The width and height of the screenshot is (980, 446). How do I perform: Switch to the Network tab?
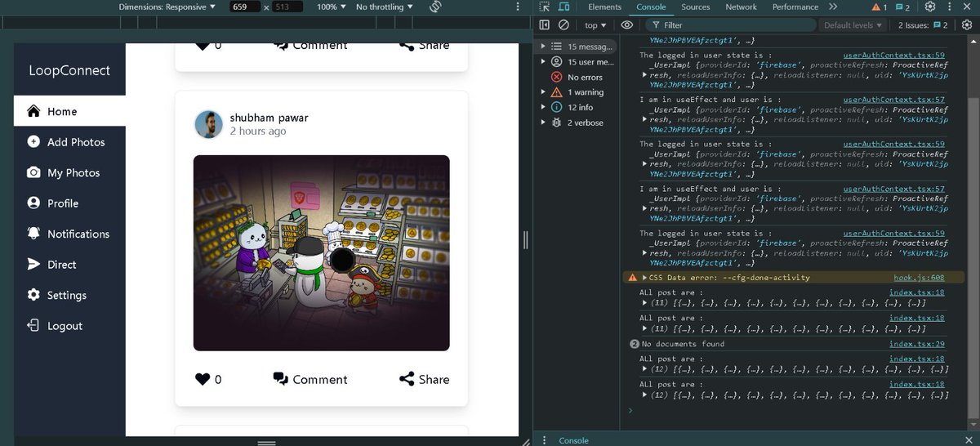741,7
